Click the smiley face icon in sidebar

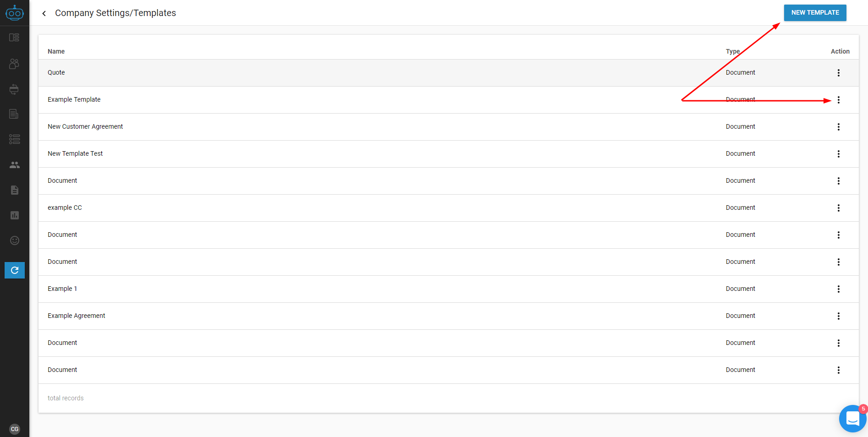[15, 240]
